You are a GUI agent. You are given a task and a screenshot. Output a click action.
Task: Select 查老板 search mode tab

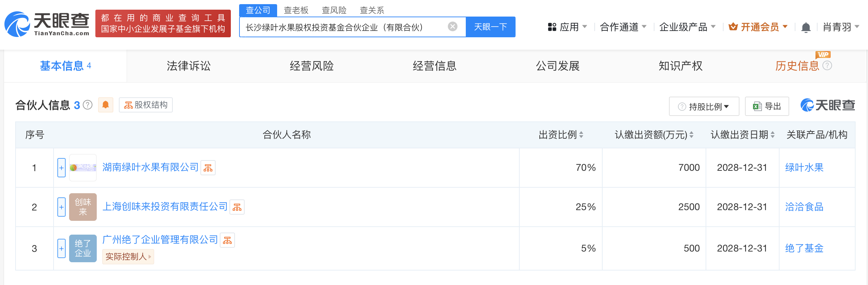click(296, 10)
